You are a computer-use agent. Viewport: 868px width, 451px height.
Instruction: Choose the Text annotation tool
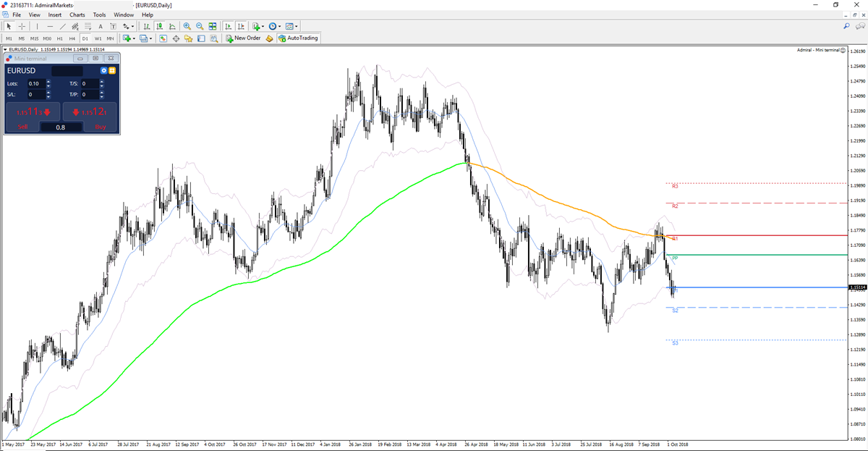coord(100,28)
